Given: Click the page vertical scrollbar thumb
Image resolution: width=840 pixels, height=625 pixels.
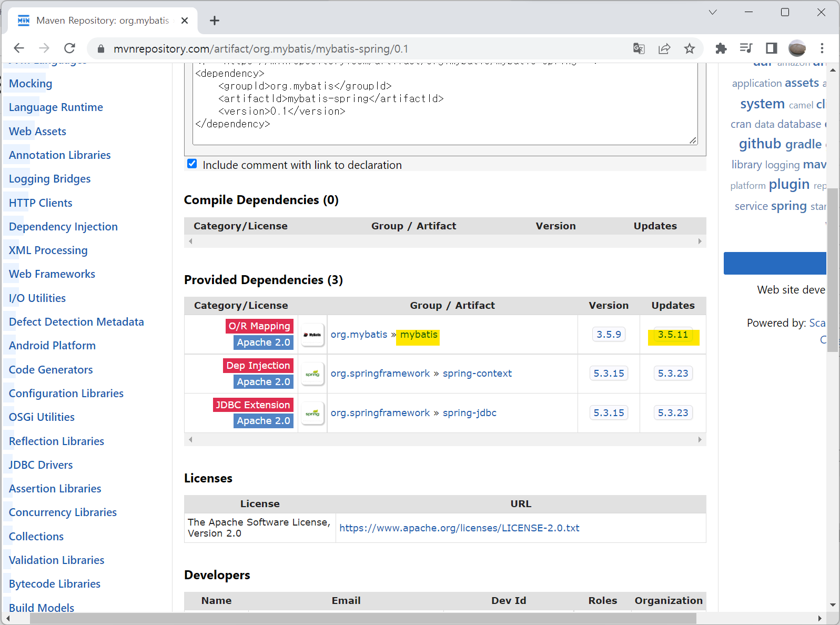Looking at the screenshot, I should (833, 271).
